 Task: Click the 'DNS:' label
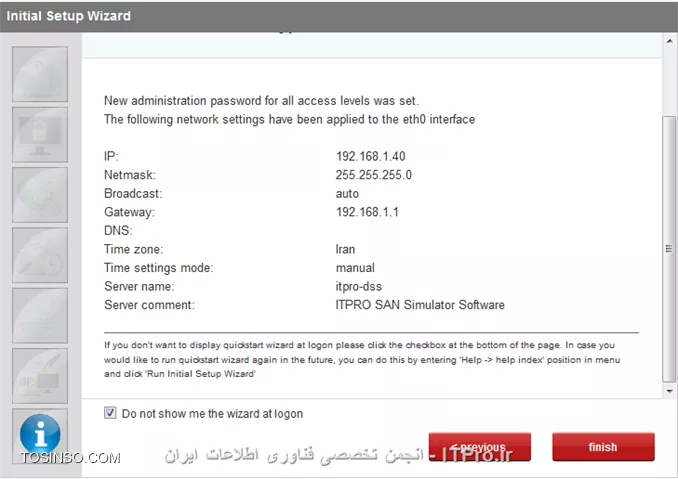tap(118, 230)
